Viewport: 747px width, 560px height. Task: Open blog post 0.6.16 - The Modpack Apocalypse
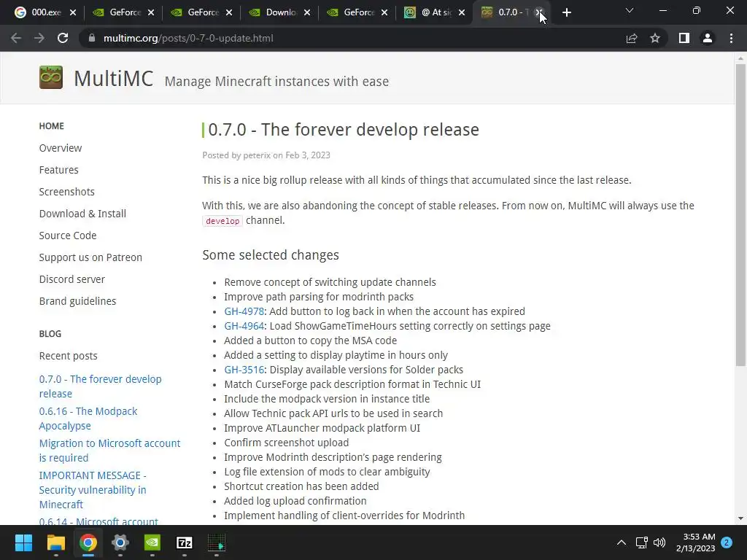point(88,418)
